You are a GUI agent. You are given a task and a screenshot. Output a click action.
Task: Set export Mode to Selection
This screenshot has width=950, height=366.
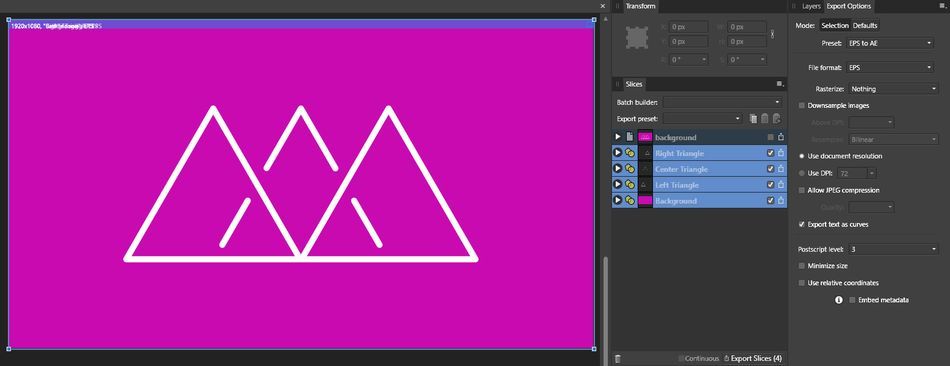click(x=835, y=25)
